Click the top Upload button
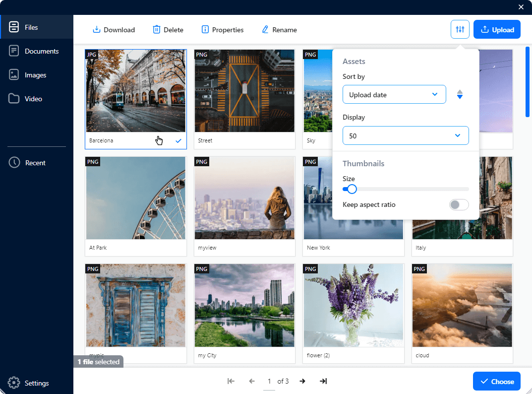 (x=497, y=29)
